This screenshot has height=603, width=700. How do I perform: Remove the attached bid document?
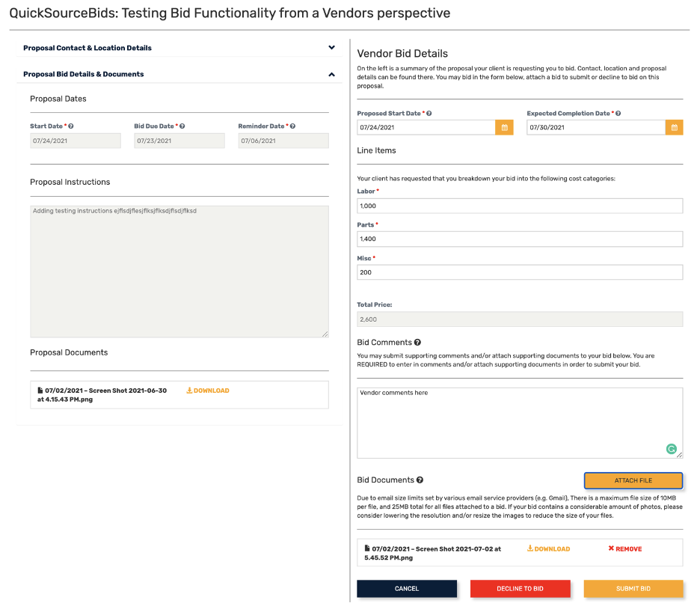(x=625, y=549)
